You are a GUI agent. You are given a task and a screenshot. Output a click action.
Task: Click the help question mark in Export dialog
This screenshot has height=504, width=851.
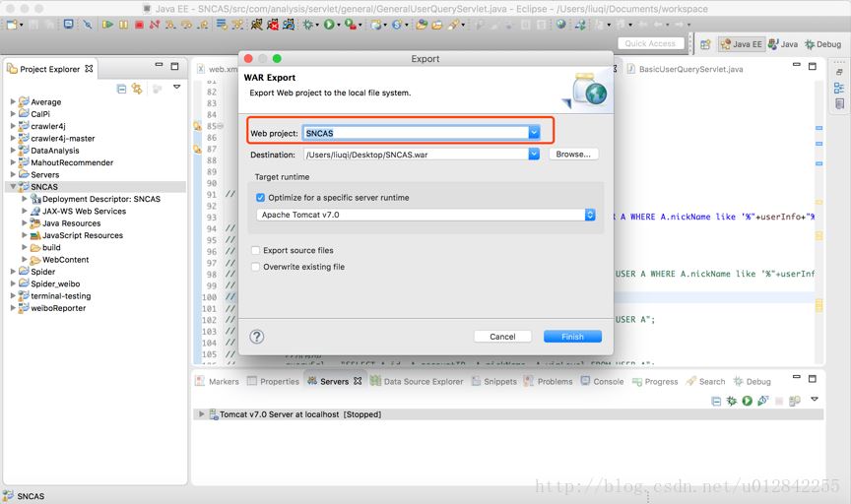tap(257, 337)
